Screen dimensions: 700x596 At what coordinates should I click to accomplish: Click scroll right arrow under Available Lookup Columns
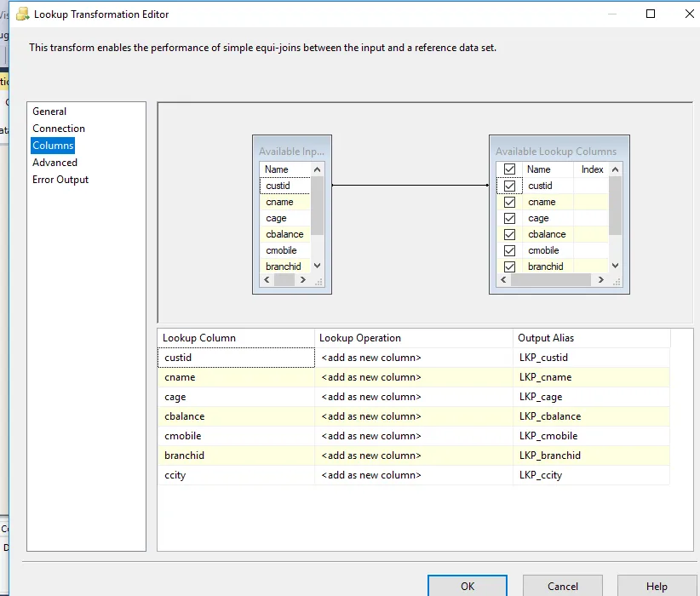(x=601, y=280)
